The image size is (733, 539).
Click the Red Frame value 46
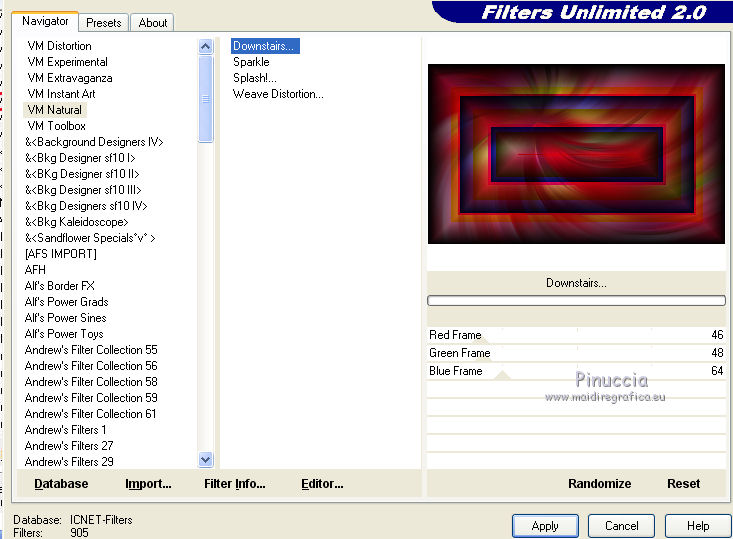tap(717, 335)
